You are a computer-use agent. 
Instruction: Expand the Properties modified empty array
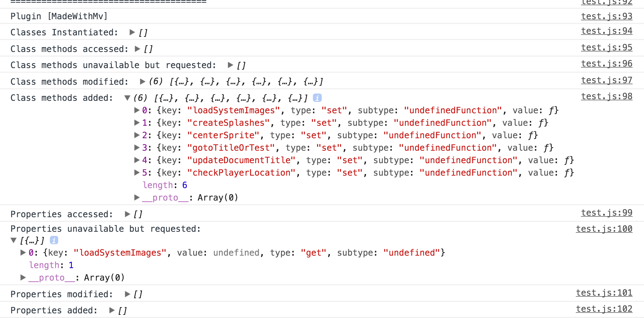(127, 294)
